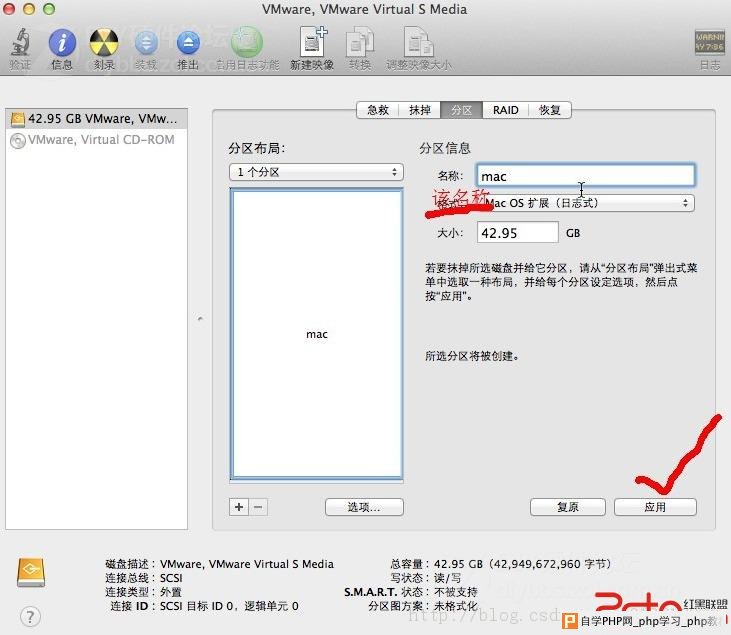Select the 'mac' partition block in layout

point(317,334)
